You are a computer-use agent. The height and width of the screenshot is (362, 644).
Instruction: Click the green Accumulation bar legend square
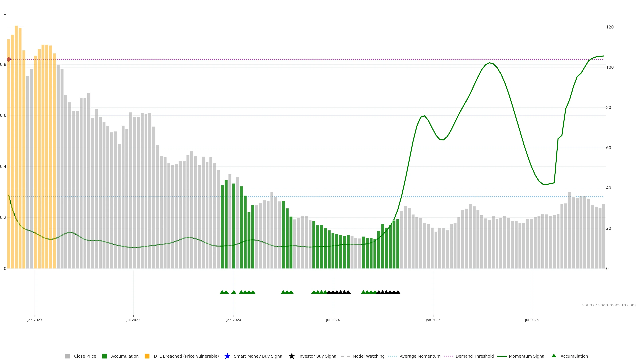coord(104,356)
